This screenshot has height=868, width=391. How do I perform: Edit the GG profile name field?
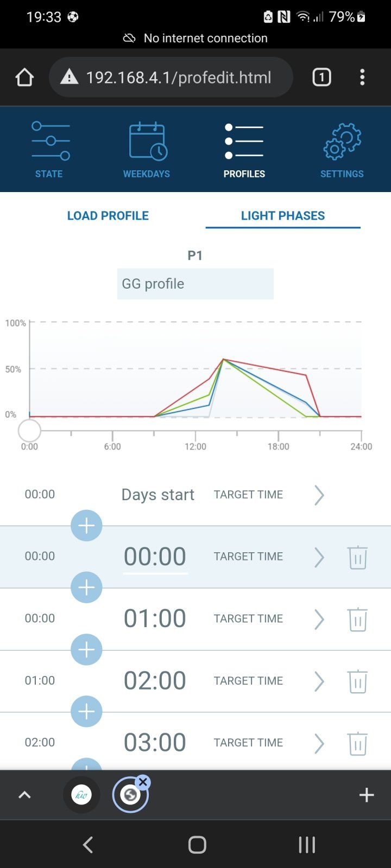(195, 284)
